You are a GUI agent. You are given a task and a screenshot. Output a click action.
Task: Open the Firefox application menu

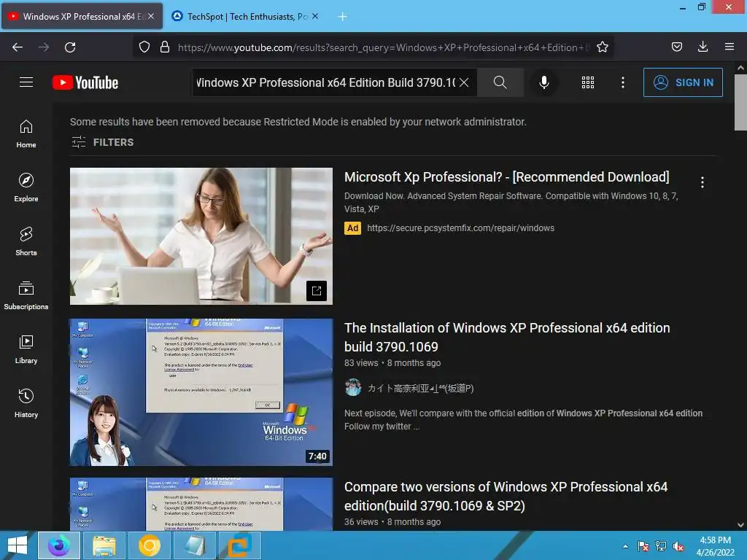(x=729, y=47)
